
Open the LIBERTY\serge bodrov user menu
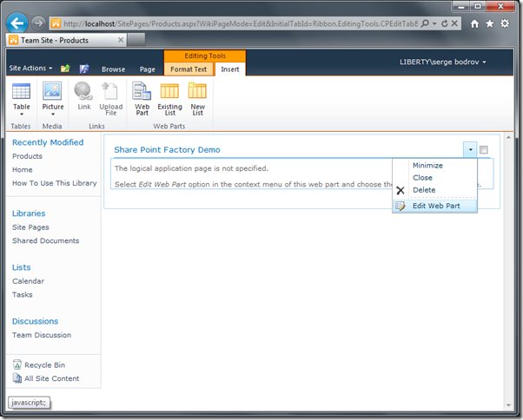pos(442,62)
